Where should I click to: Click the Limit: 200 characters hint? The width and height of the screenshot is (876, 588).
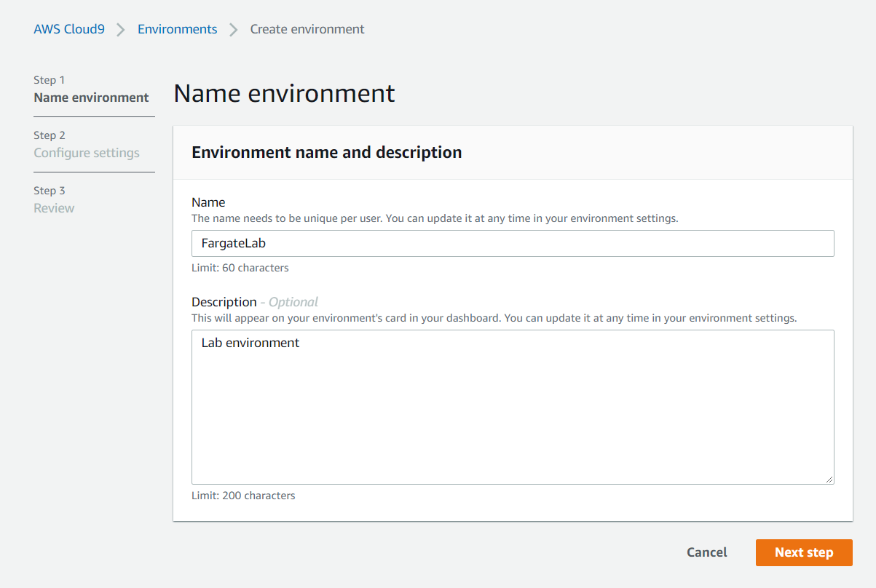(243, 496)
